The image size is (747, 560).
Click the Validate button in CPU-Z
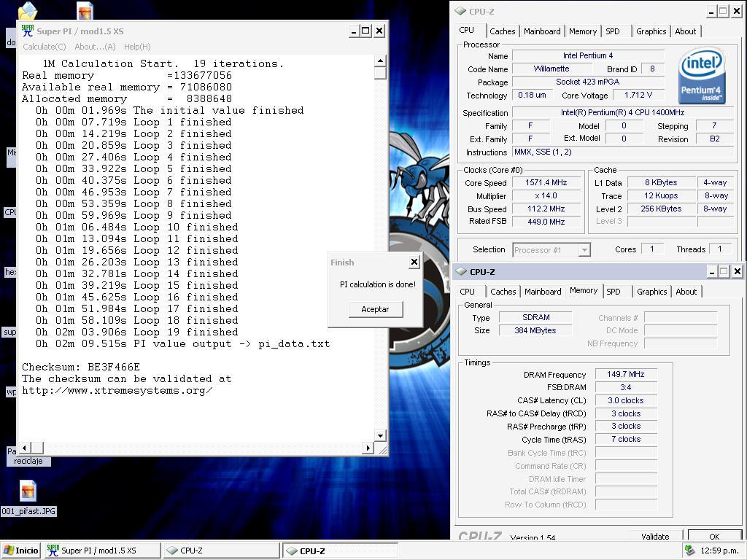656,536
